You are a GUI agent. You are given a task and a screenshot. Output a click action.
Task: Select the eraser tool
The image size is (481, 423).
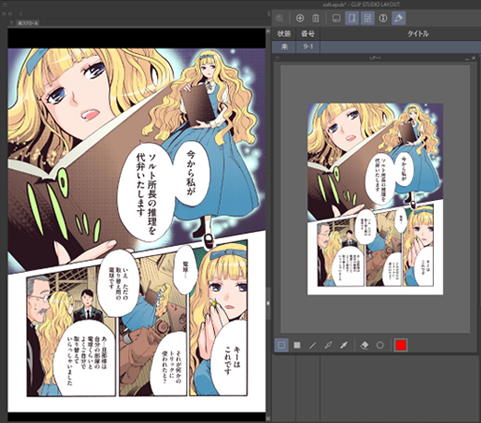tap(364, 345)
